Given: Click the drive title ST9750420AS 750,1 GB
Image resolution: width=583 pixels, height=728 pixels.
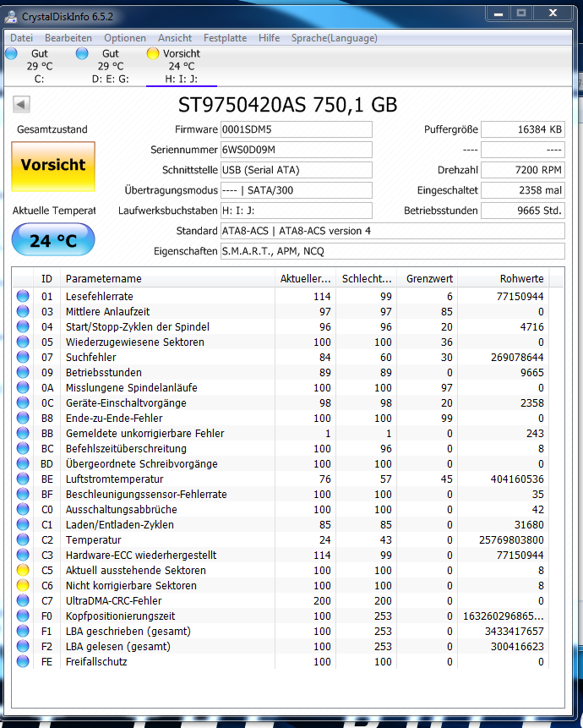Looking at the screenshot, I should click(287, 105).
